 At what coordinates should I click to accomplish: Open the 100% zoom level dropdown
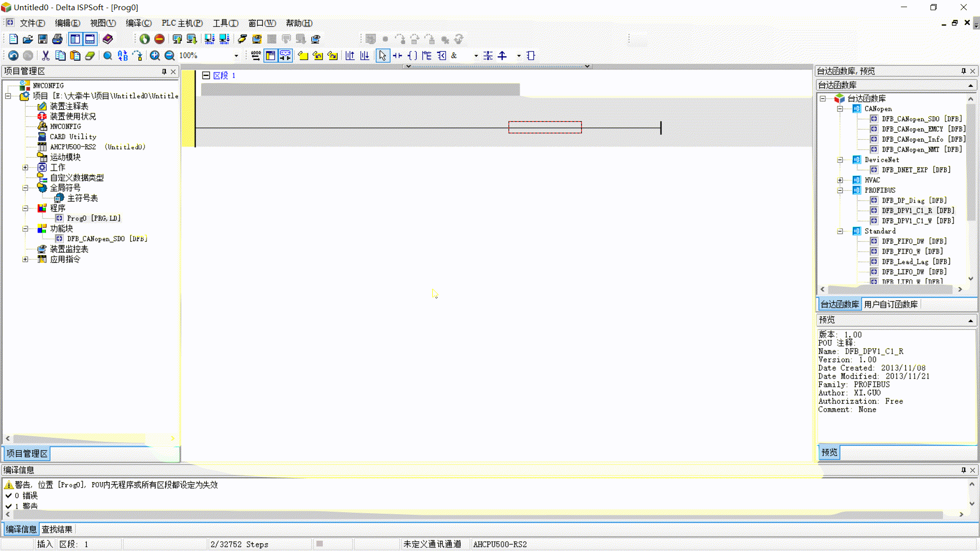[236, 56]
